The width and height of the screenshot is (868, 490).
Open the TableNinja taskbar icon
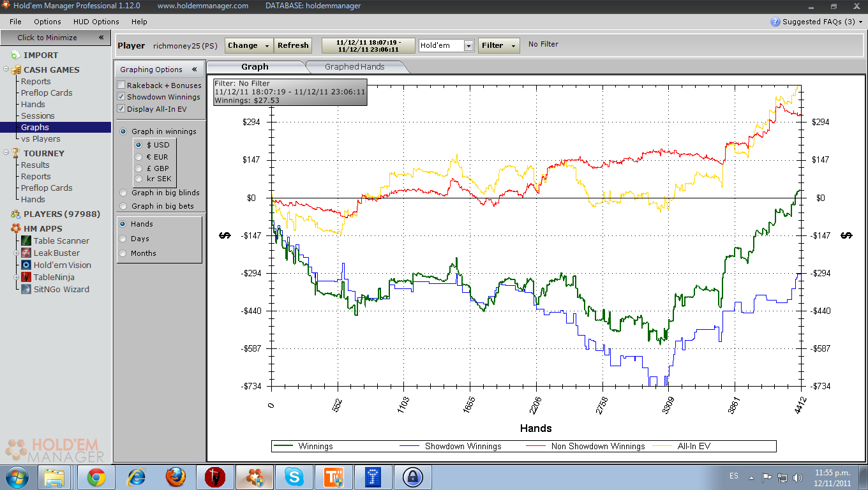tap(215, 477)
